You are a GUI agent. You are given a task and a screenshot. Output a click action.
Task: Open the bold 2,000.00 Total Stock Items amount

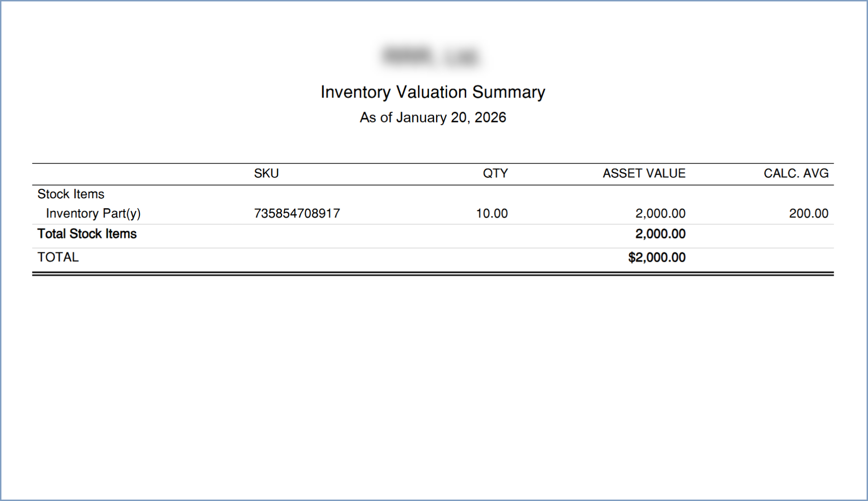[x=660, y=234]
